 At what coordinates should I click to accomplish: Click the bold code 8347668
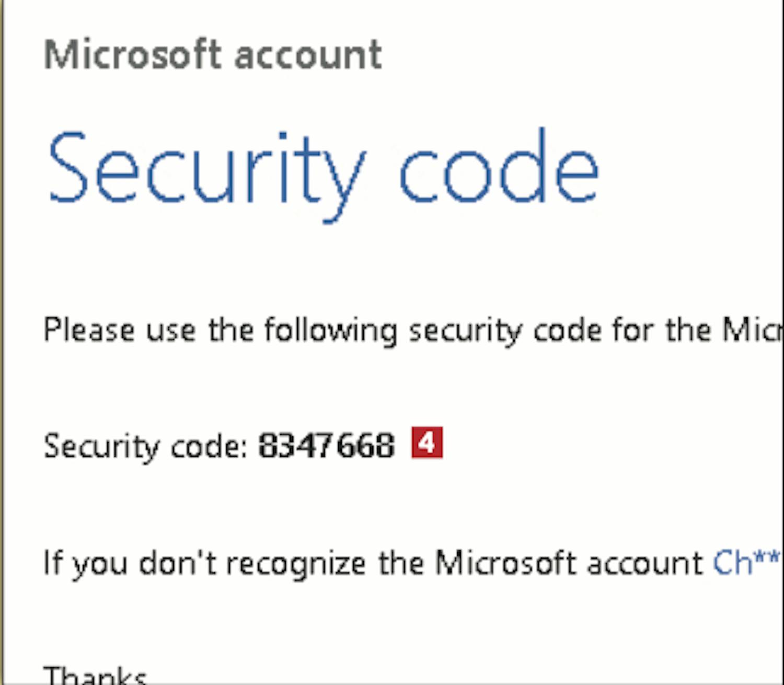(327, 446)
